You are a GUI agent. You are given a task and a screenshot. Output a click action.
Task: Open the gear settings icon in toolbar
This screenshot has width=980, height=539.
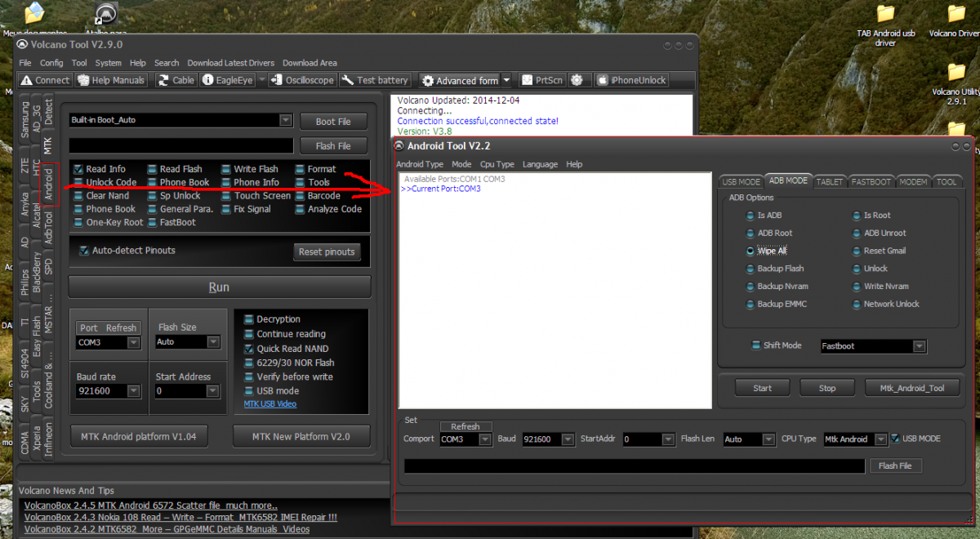pyautogui.click(x=577, y=80)
